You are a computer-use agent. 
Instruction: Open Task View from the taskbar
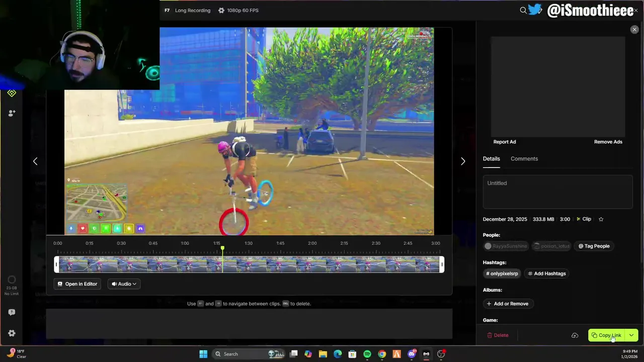(x=294, y=354)
